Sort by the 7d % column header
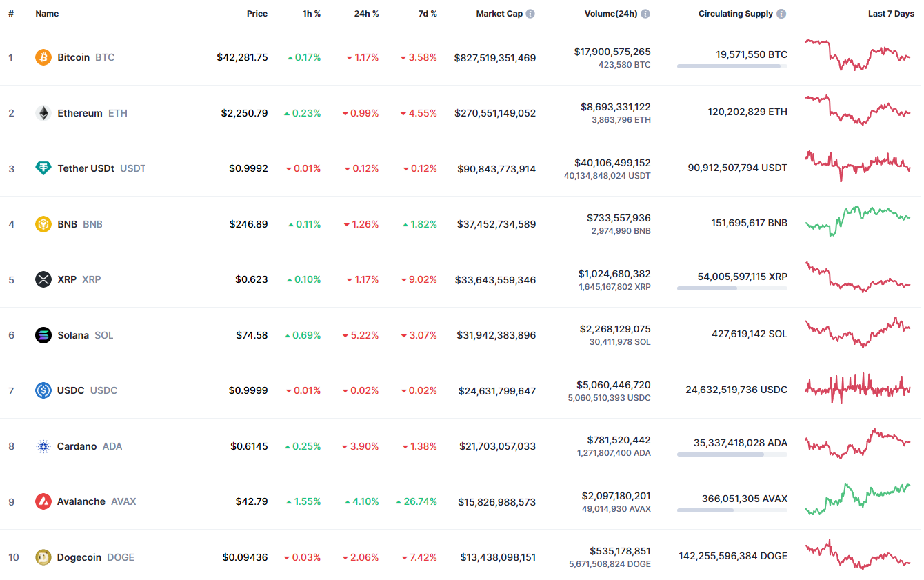 point(428,14)
